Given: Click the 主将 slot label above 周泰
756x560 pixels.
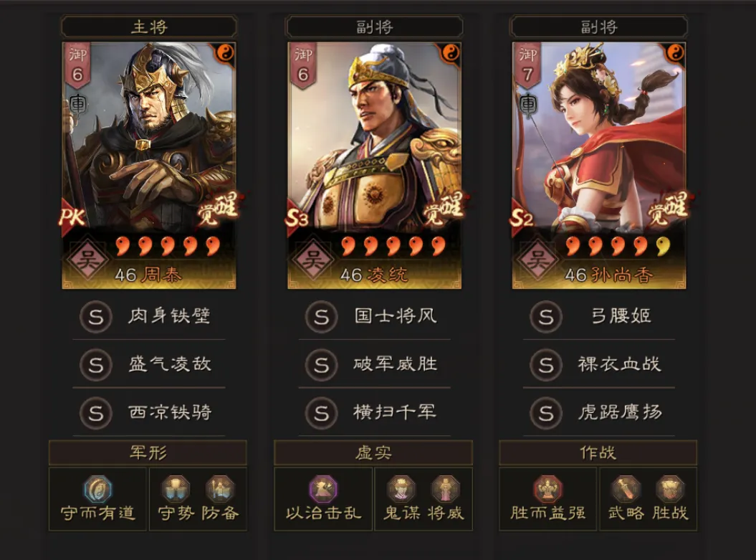Looking at the screenshot, I should (x=149, y=27).
